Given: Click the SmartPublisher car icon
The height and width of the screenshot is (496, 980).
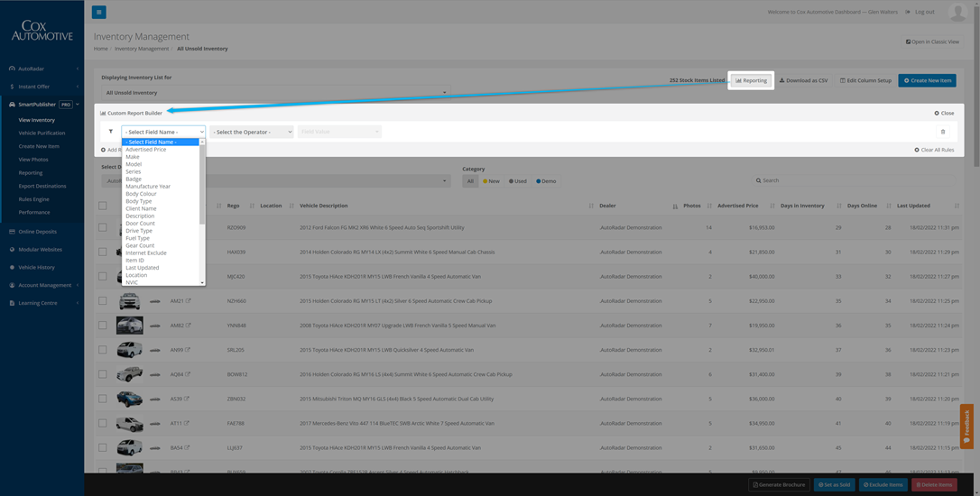Looking at the screenshot, I should [x=12, y=105].
